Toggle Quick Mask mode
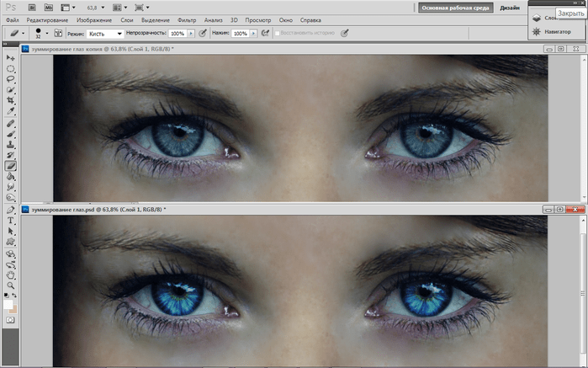The height and width of the screenshot is (368, 588). (x=10, y=320)
